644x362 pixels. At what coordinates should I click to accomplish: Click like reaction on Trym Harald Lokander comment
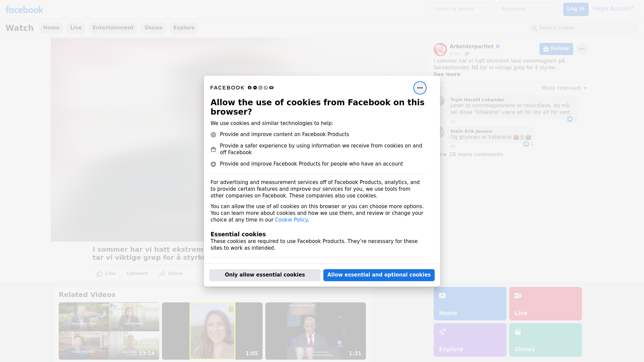click(570, 119)
